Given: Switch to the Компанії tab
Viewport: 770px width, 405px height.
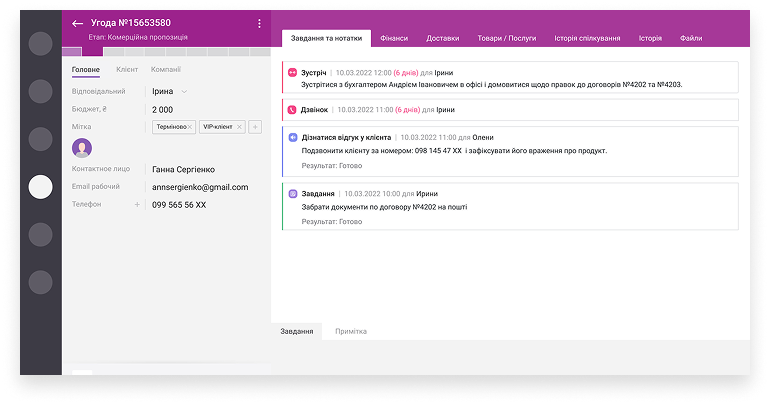Looking at the screenshot, I should click(x=165, y=70).
